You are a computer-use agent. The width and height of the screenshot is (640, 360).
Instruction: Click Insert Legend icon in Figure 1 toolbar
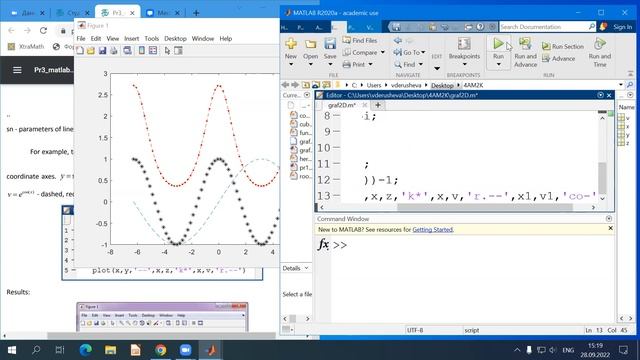(153, 51)
